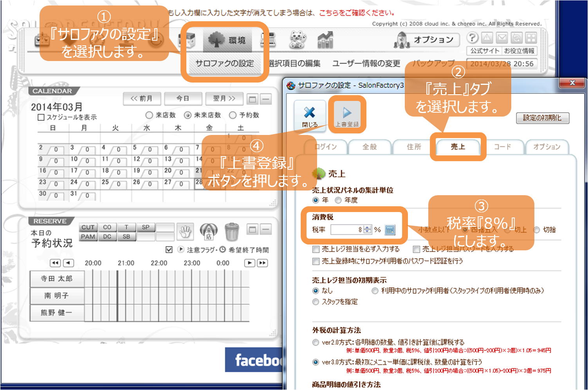Switch to 住所 tab

pos(413,147)
